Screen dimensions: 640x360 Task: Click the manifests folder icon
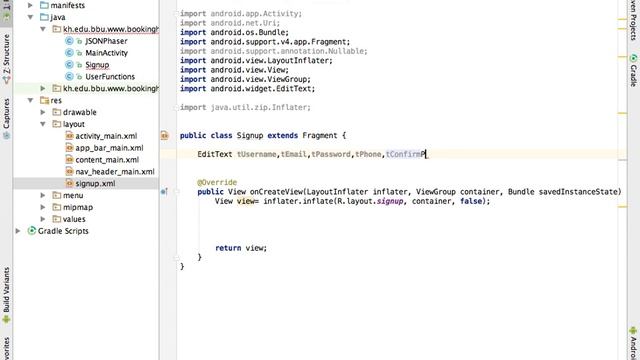pos(44,5)
